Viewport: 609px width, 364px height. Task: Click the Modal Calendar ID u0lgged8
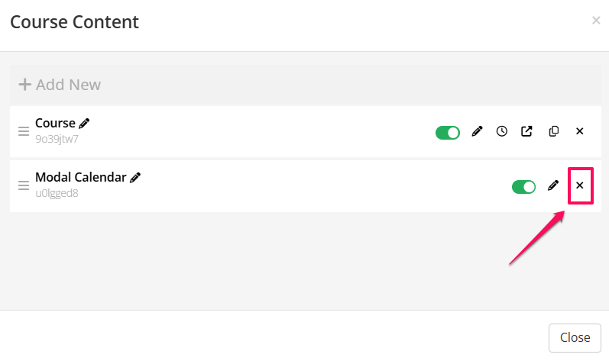57,193
